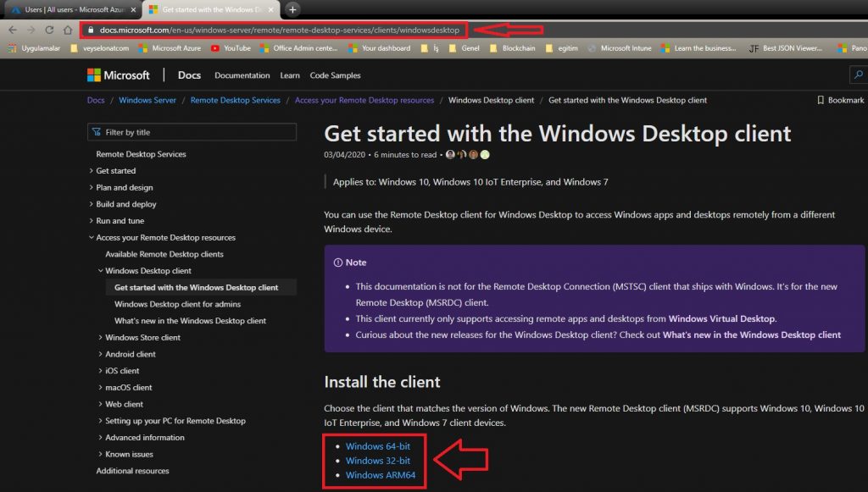Viewport: 868px width, 492px height.
Task: Expand the Build and deploy section
Action: 123,204
